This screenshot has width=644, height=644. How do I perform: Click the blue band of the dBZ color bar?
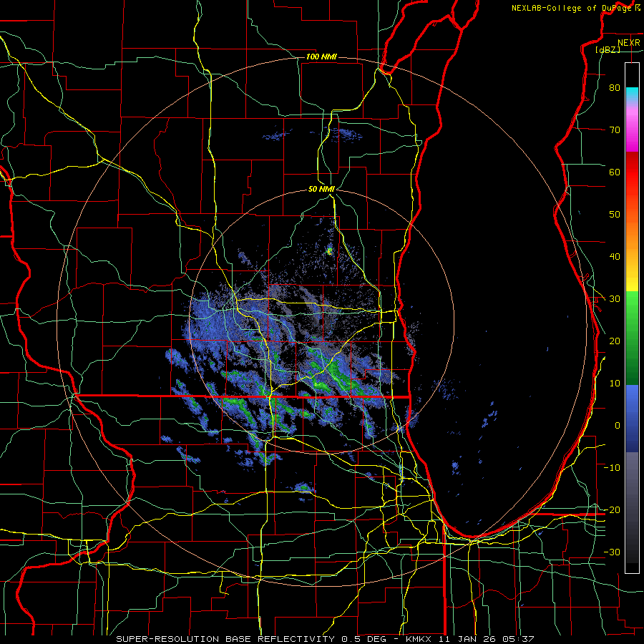click(x=632, y=418)
